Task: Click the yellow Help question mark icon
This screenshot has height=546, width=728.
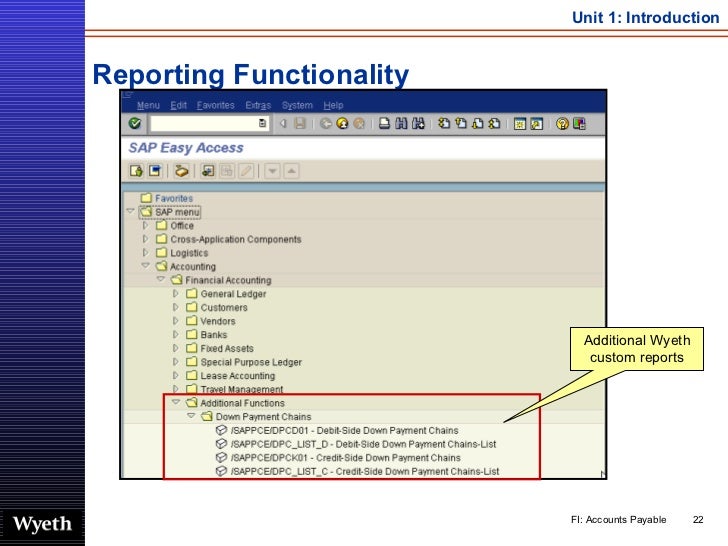Action: 562,124
